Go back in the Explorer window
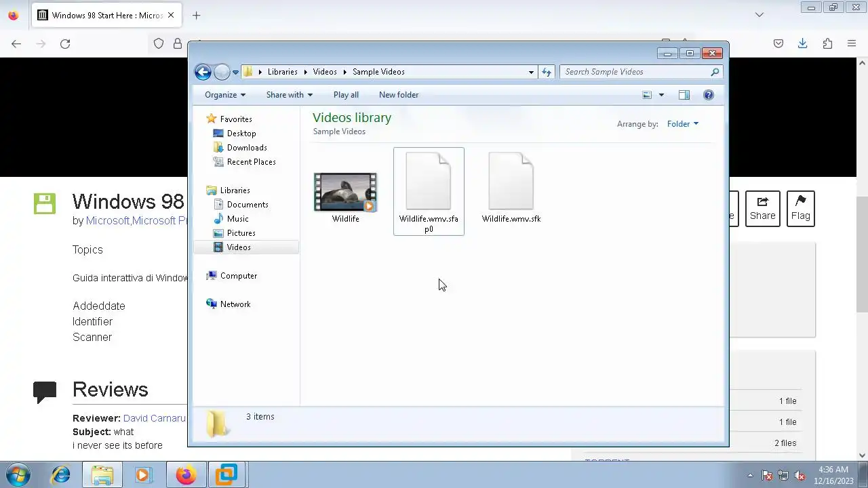The height and width of the screenshot is (488, 868). 203,72
